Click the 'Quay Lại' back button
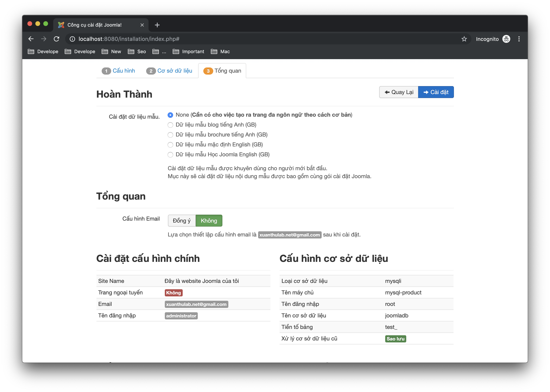The width and height of the screenshot is (550, 392). tap(399, 92)
